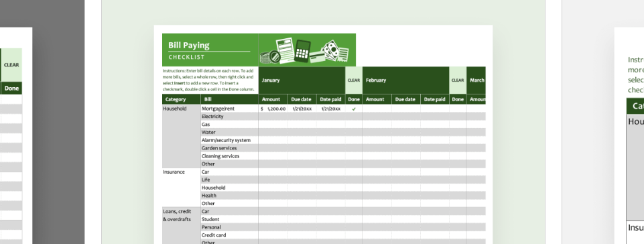Screen dimensions: 644x244
Task: Click the Done header under January
Action: tap(354, 99)
